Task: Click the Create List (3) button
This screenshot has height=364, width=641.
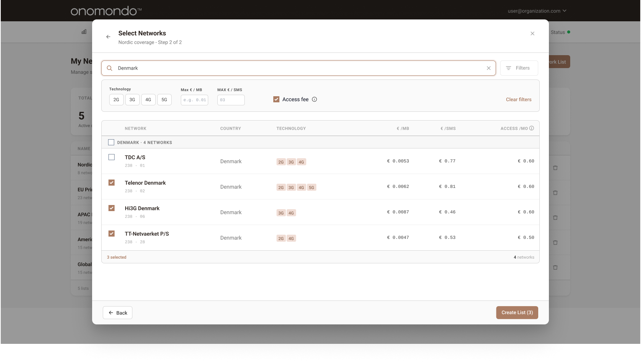Action: point(517,312)
